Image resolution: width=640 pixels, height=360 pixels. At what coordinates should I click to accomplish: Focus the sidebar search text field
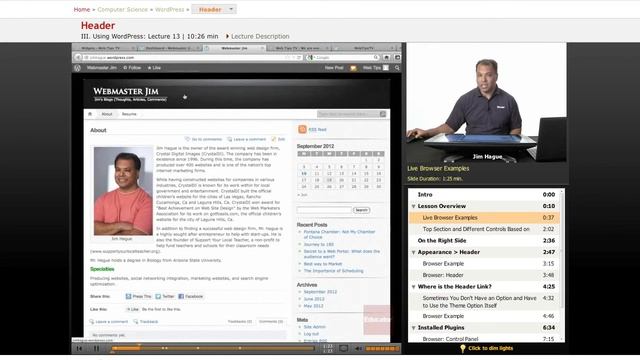point(324,210)
